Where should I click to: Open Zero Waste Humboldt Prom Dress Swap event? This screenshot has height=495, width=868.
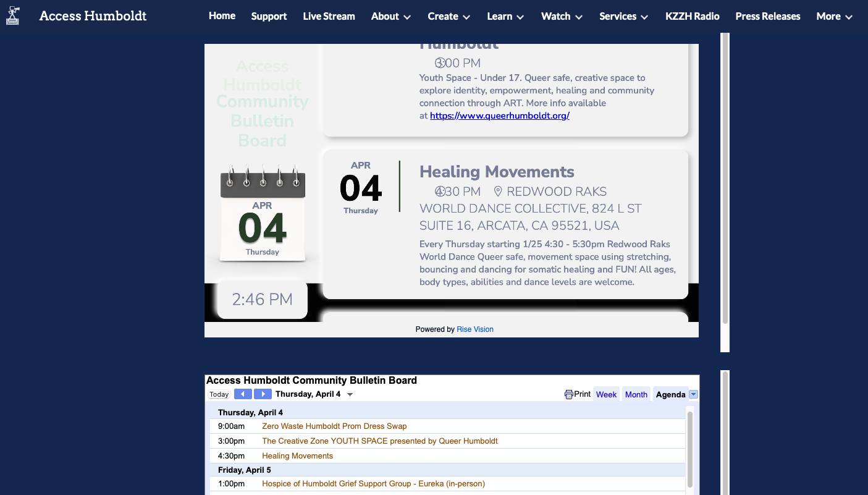tap(334, 426)
